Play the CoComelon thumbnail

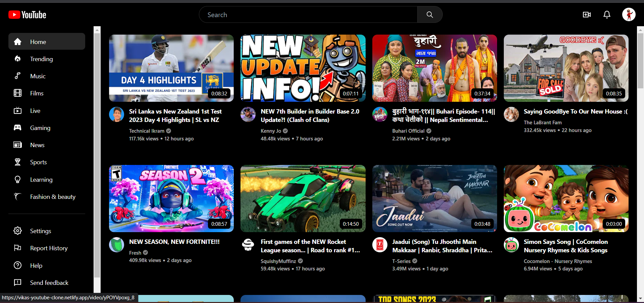pyautogui.click(x=566, y=199)
